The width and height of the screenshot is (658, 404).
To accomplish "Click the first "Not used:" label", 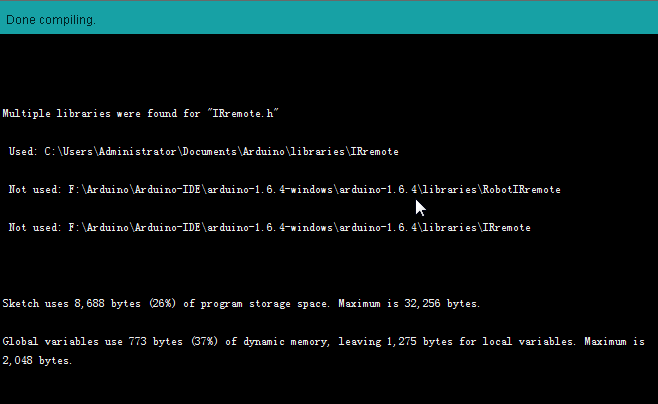I will (34, 189).
